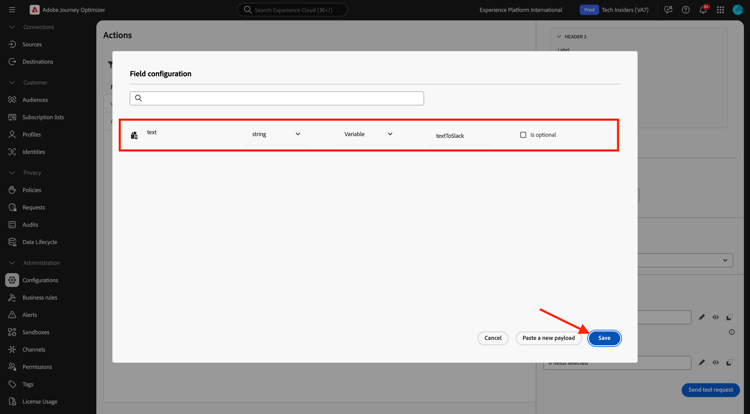The image size is (750, 414).
Task: Collapse the Customer section
Action: [x=12, y=83]
